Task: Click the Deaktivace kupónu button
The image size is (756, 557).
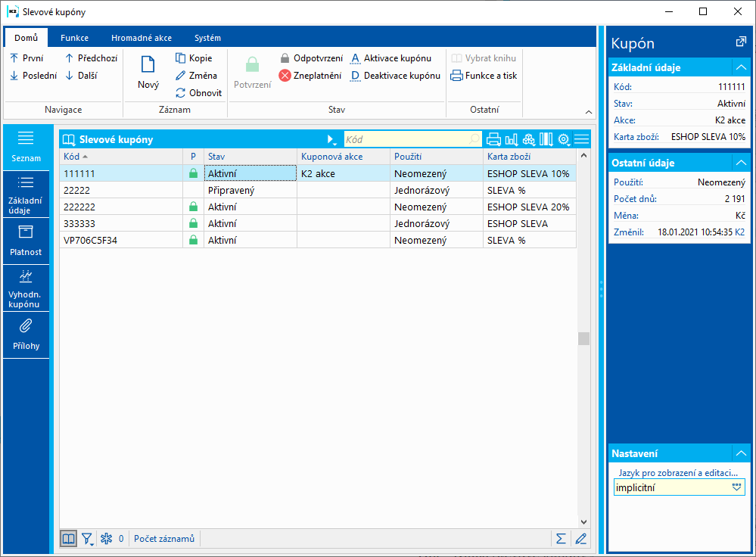Action: pyautogui.click(x=395, y=76)
